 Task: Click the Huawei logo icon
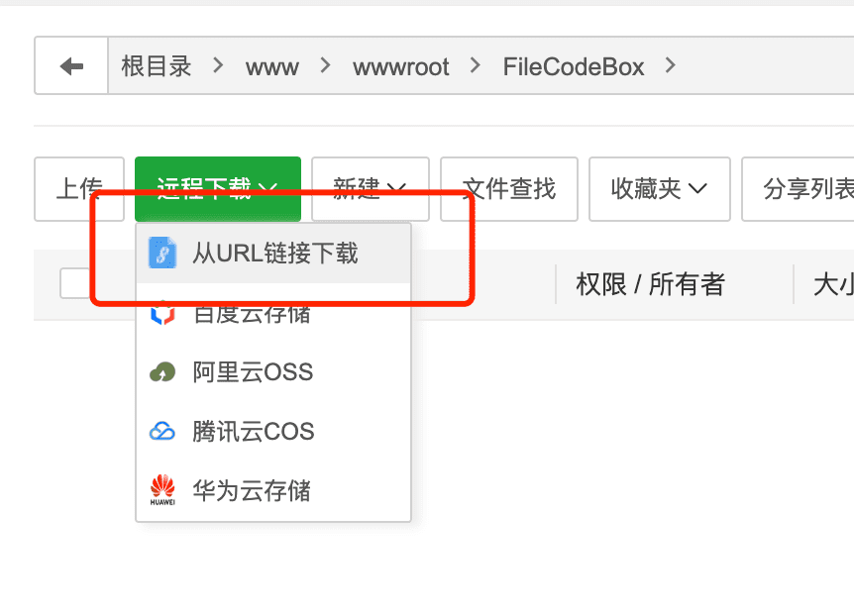(162, 490)
